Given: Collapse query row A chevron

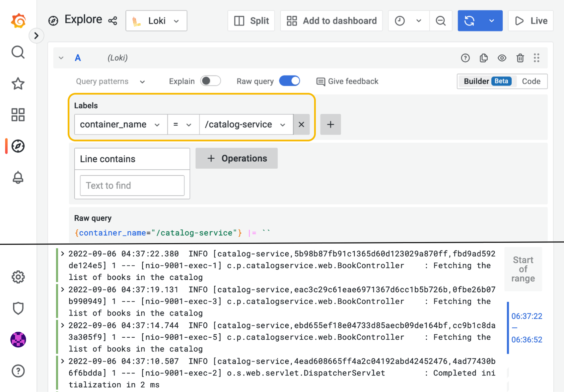Looking at the screenshot, I should pos(61,58).
